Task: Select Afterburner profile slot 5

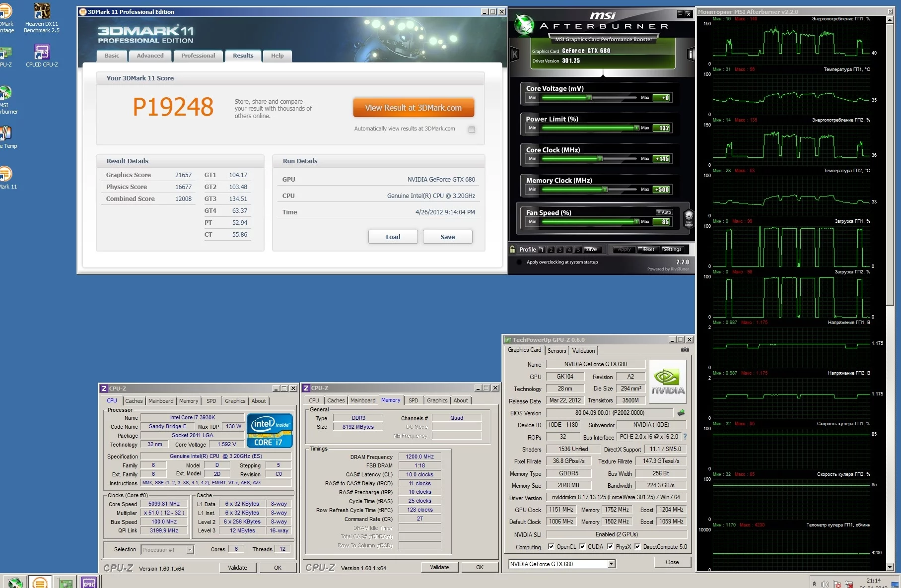Action: coord(578,250)
